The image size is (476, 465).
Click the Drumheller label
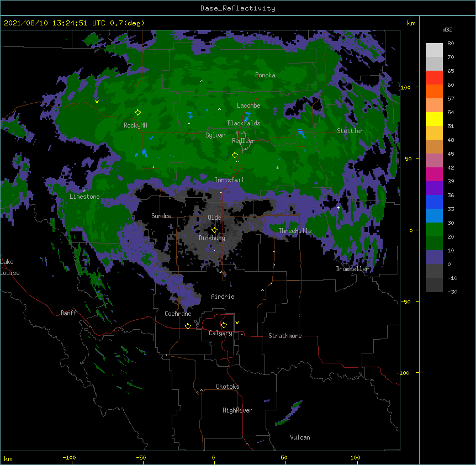click(352, 269)
